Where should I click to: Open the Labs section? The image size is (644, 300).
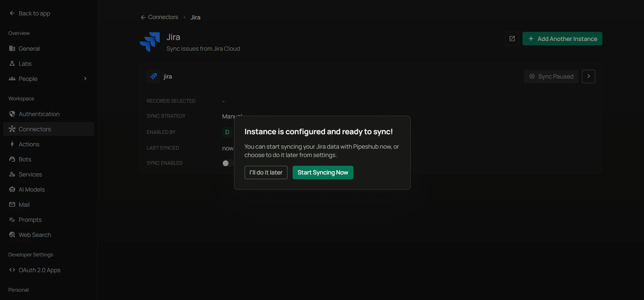(x=49, y=63)
